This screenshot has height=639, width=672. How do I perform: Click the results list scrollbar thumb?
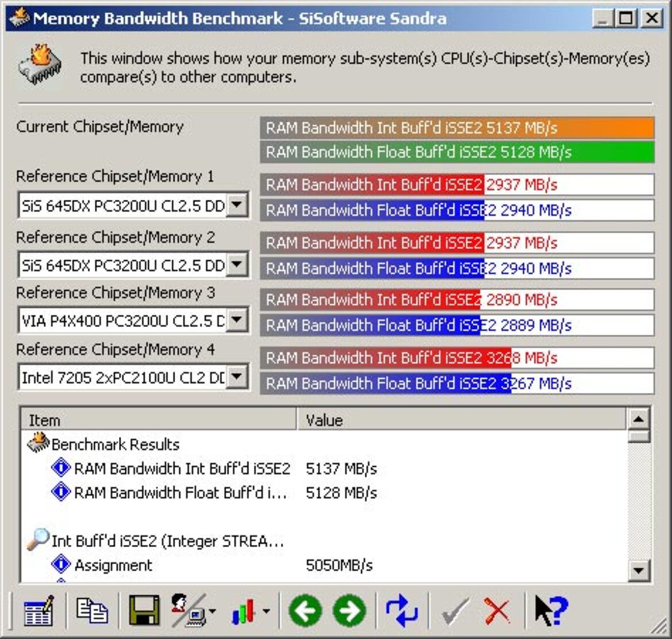pos(639,436)
